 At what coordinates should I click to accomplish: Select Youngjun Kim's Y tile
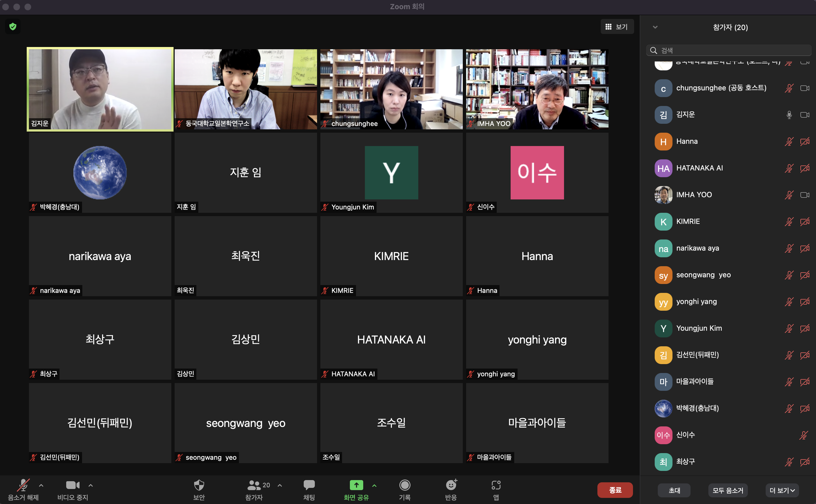391,173
